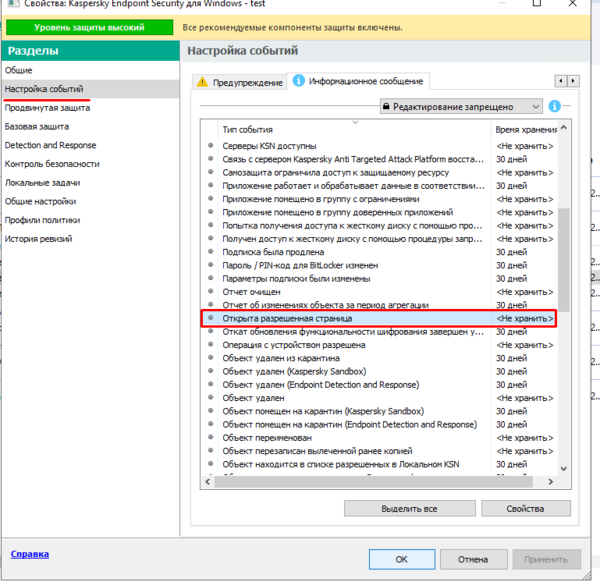600x582 pixels.
Task: Open the Справка help link
Action: 30,554
